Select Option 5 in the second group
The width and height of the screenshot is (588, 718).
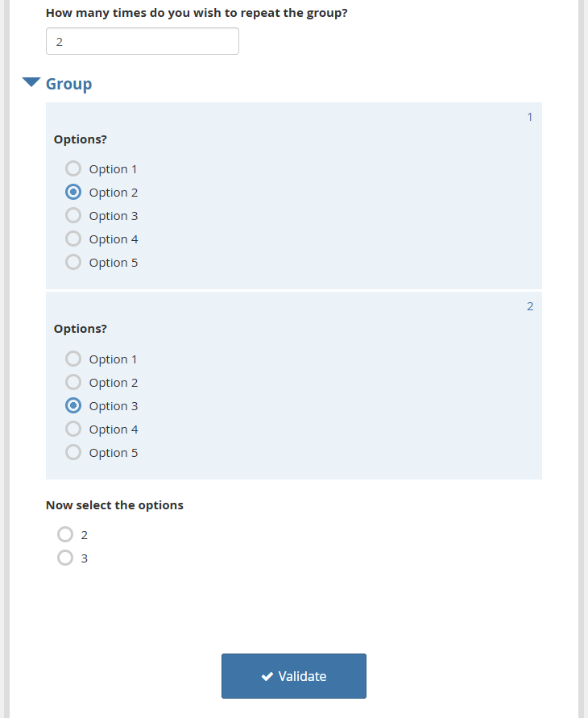pyautogui.click(x=72, y=452)
